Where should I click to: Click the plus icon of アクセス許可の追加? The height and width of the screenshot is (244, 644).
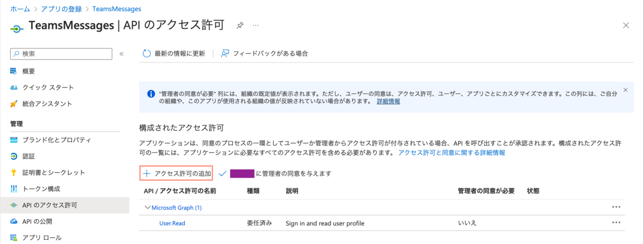click(147, 173)
